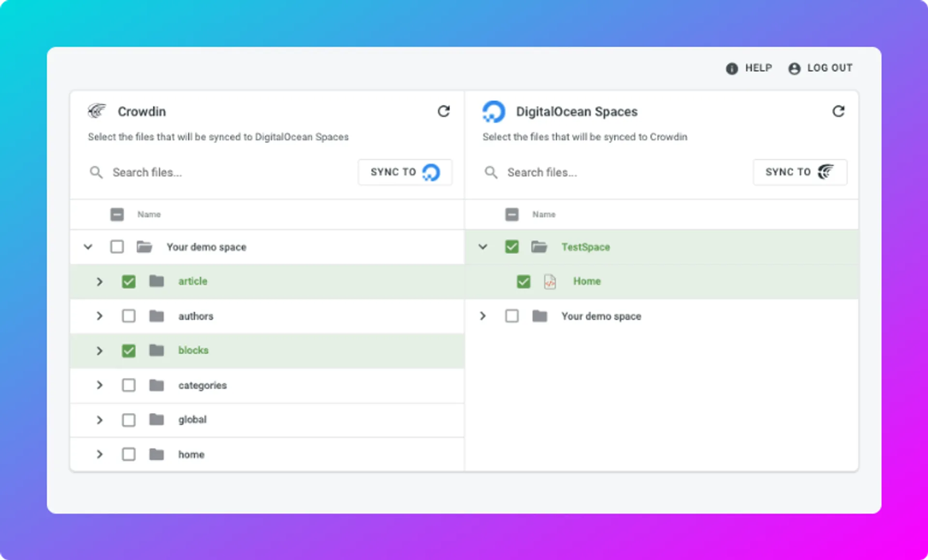Expand DigitalOcean's Your demo space folder
Screen dimensions: 928x560
(x=483, y=316)
